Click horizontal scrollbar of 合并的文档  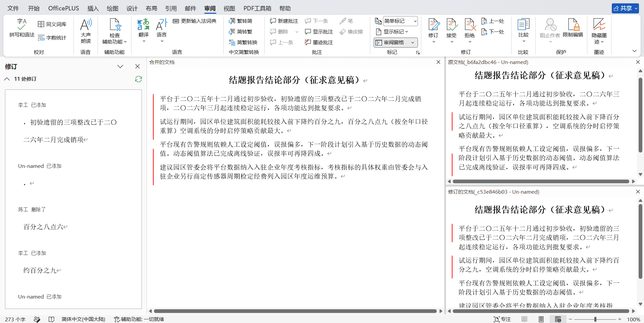(x=295, y=311)
